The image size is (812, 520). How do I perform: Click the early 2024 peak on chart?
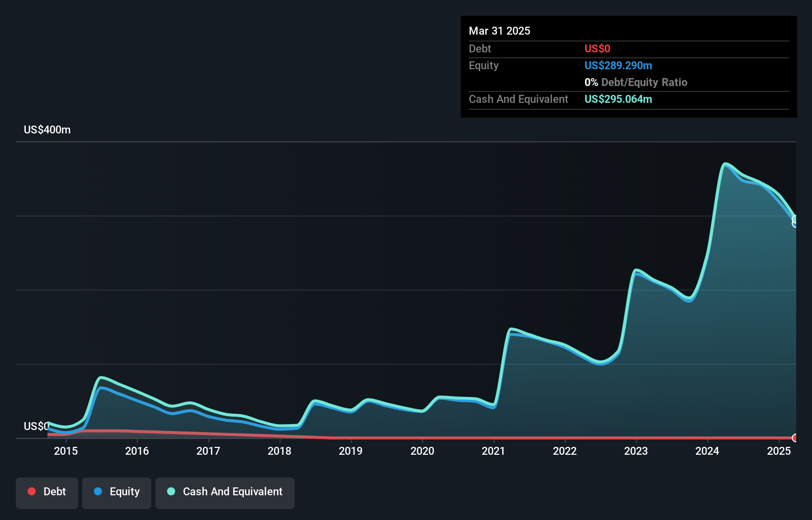click(725, 164)
